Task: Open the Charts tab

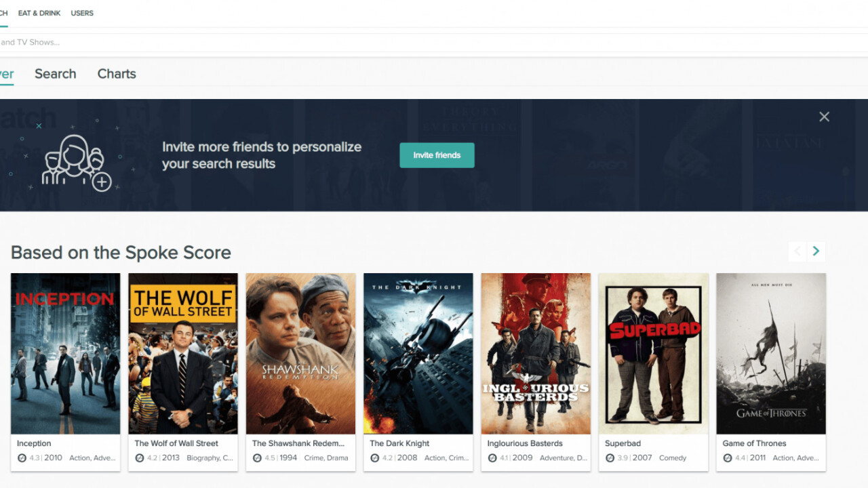Action: (x=117, y=74)
